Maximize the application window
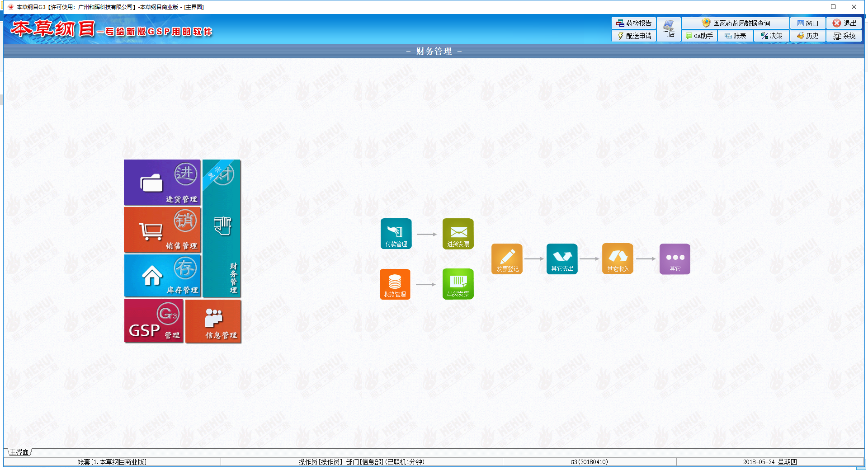Viewport: 868px width, 470px height. pyautogui.click(x=833, y=7)
